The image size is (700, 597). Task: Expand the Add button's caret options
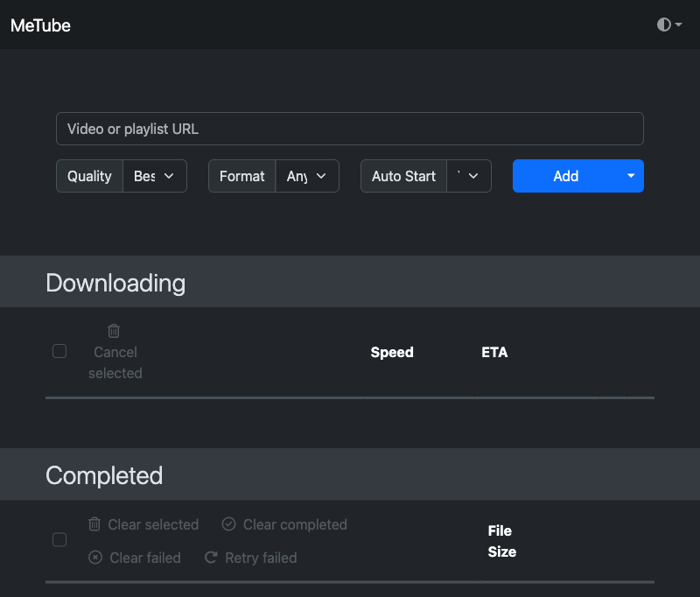(631, 176)
